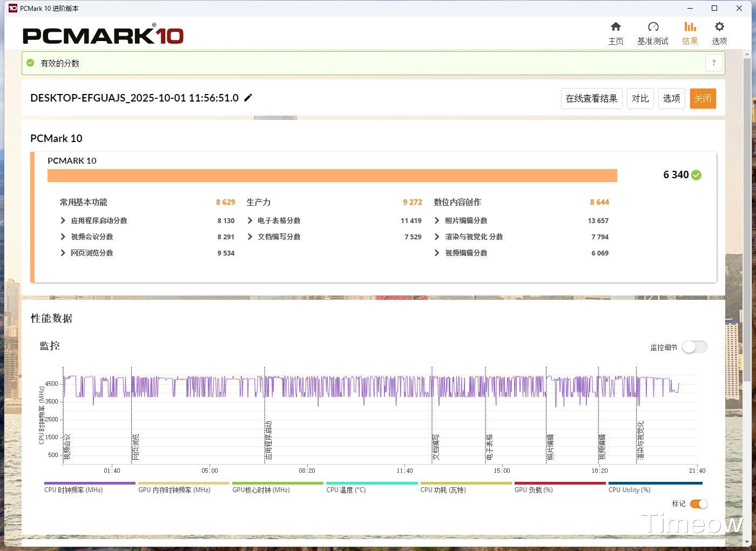Screen dimensions: 756x551
Task: Click the vertical scrollbar thumb
Action: click(747, 219)
